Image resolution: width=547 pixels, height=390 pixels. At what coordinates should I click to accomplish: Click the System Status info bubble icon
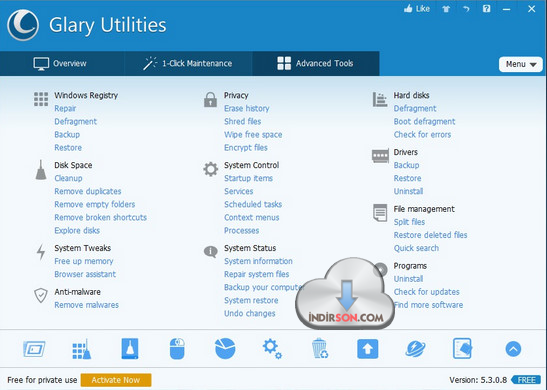point(211,251)
